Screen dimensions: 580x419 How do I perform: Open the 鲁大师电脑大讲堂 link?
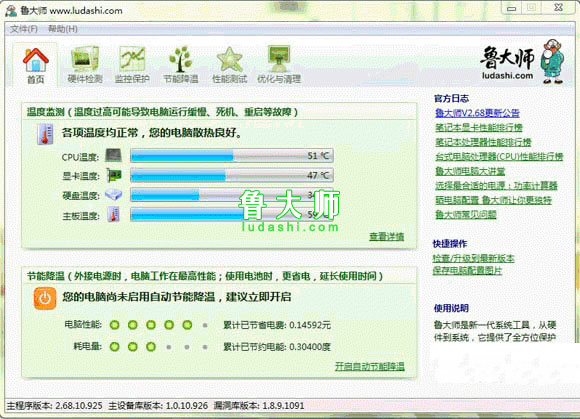(470, 171)
